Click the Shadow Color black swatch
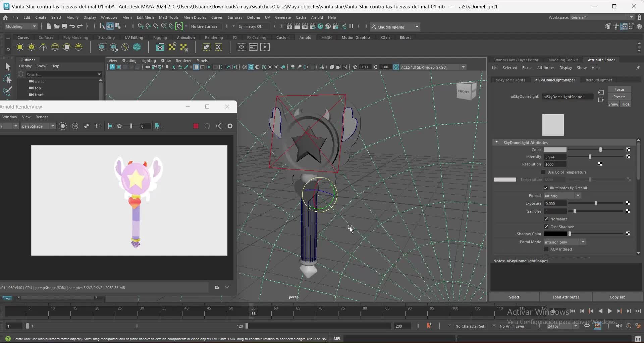This screenshot has width=644, height=343. (555, 234)
